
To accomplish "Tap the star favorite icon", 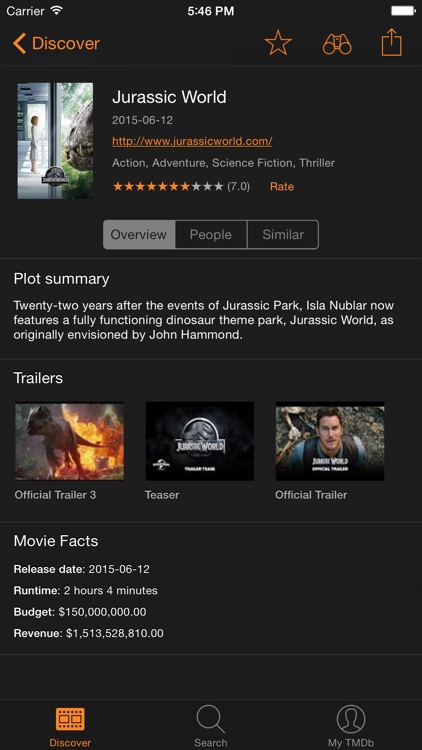I will [278, 43].
